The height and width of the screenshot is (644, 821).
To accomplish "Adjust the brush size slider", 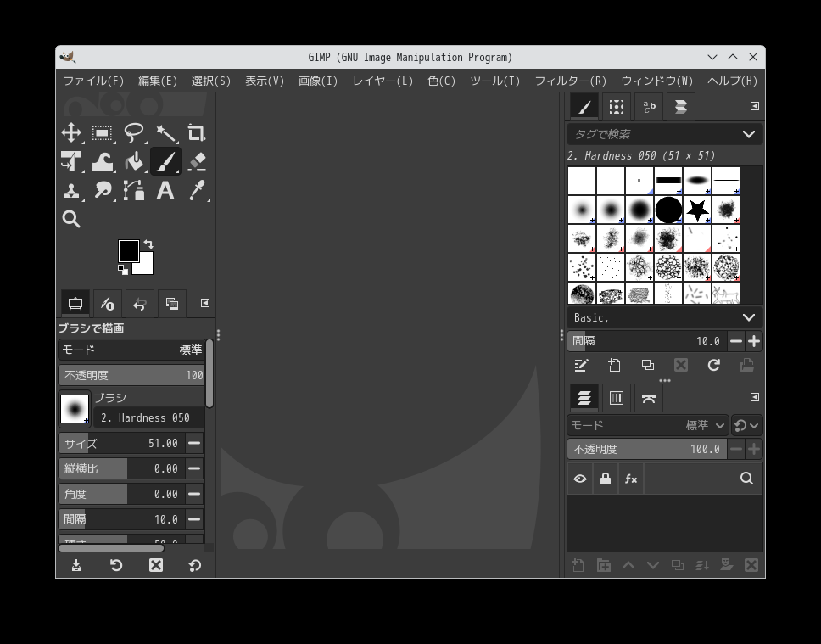I will pos(121,443).
